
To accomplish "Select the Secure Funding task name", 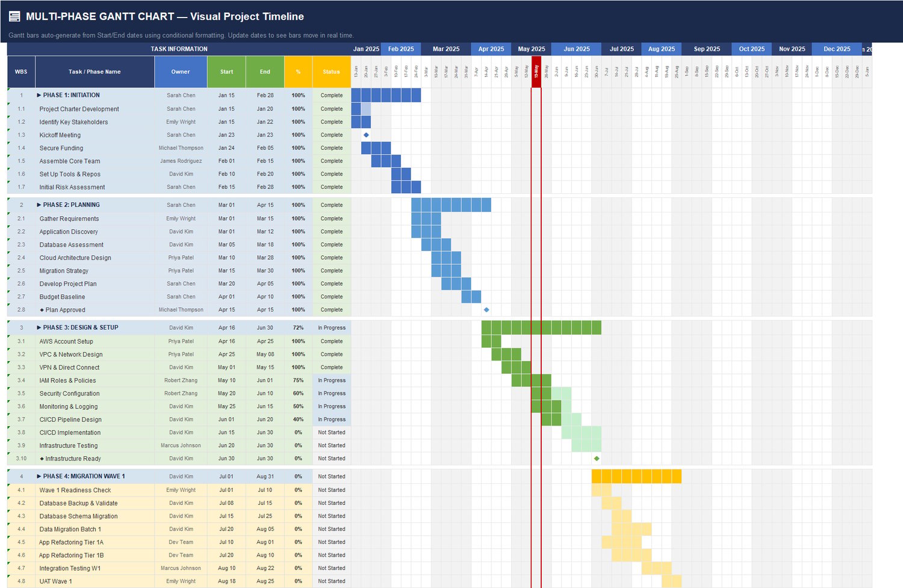I will [61, 148].
